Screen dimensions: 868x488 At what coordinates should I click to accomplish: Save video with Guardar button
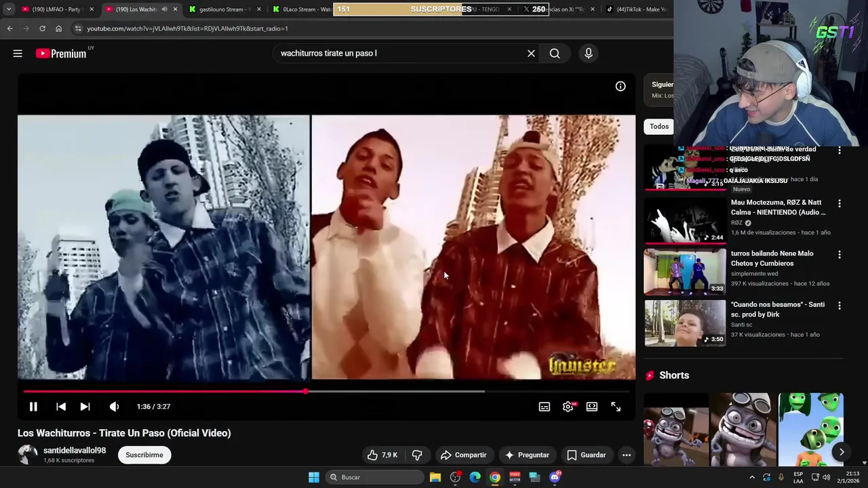click(x=586, y=455)
